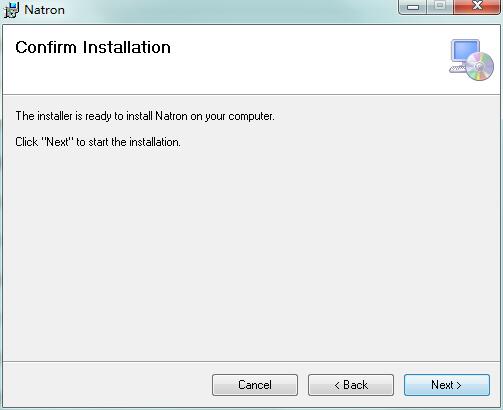Image resolution: width=503 pixels, height=410 pixels.
Task: Go back with the Back button
Action: coord(351,385)
